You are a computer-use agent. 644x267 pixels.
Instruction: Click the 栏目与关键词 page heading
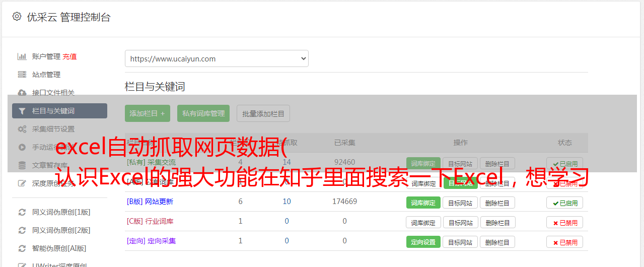pyautogui.click(x=155, y=87)
